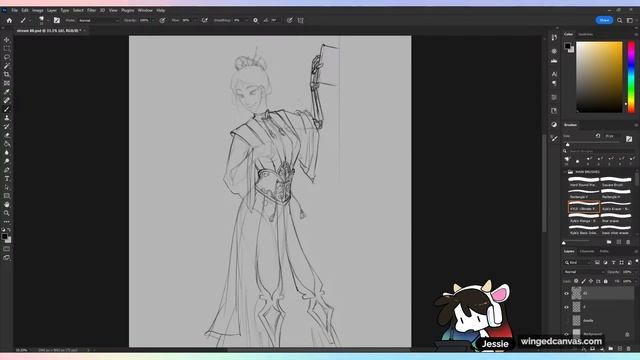Toggle airbrush-style build-up button
This screenshot has width=640, height=360.
204,20
